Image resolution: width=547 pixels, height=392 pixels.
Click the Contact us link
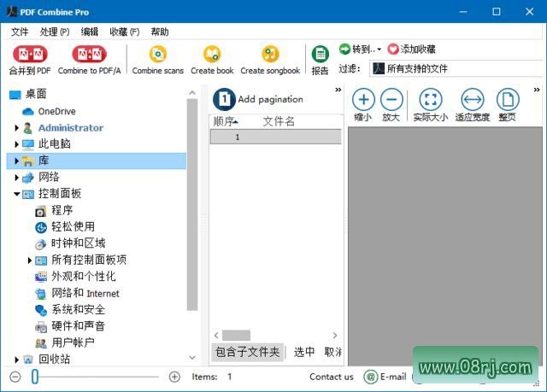pos(332,377)
